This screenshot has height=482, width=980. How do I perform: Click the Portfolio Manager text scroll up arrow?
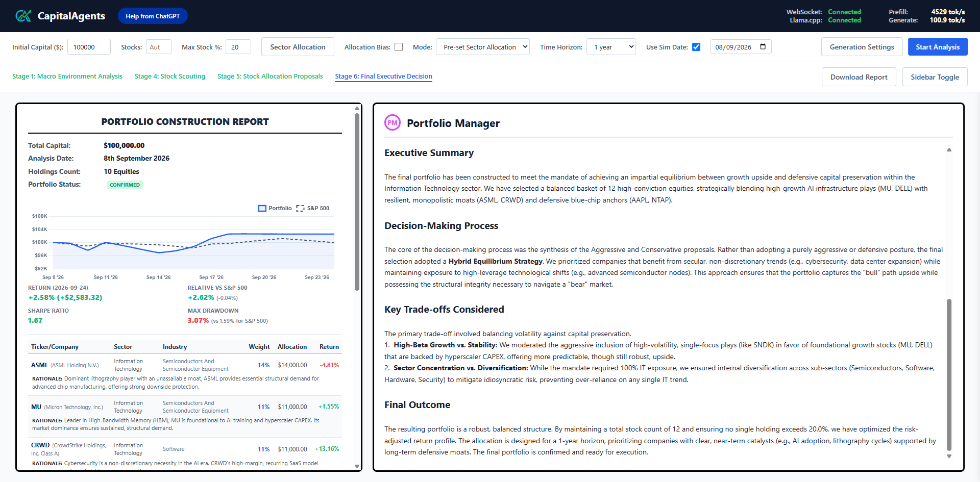pos(949,150)
